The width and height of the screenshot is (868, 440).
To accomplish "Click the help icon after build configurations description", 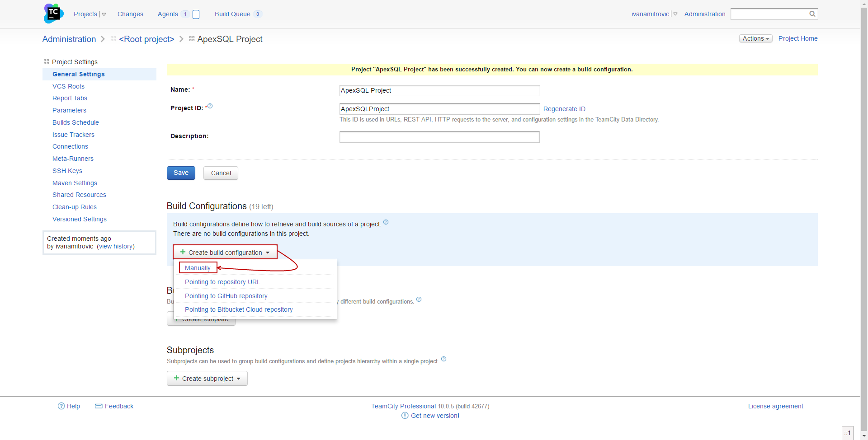I will pos(386,222).
